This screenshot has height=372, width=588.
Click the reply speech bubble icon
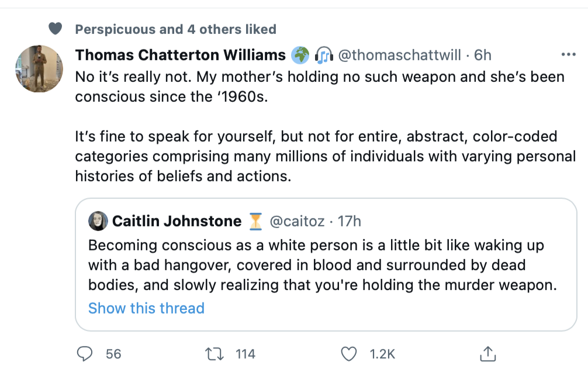(84, 354)
